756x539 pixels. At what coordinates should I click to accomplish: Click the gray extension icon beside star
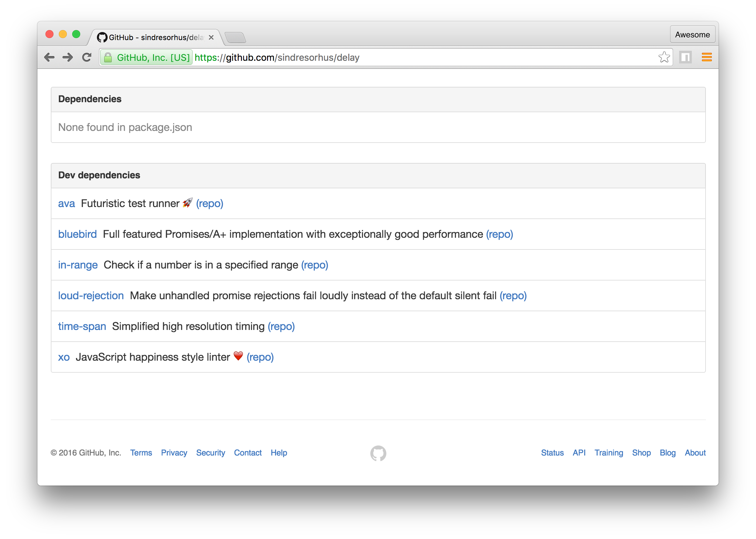coord(685,57)
